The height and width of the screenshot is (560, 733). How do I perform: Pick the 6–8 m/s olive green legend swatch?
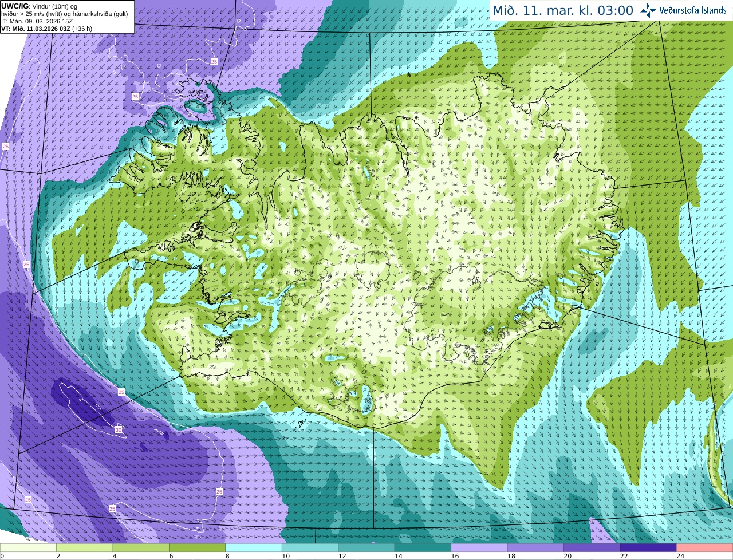[x=198, y=547]
